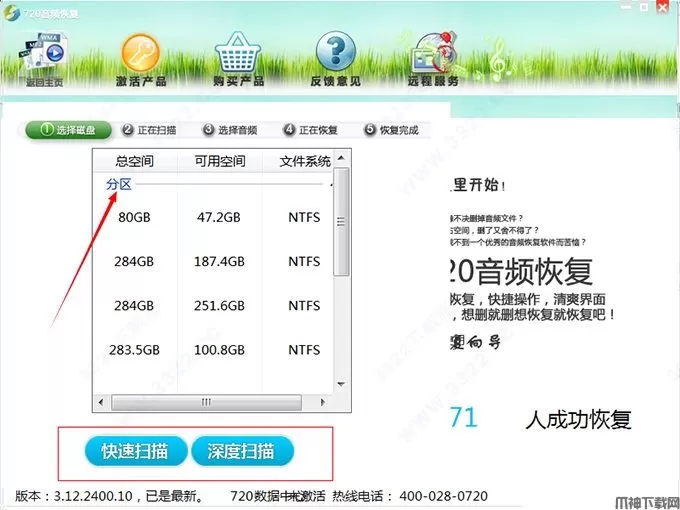This screenshot has height=510, width=680.
Task: Select partition with 187.4GB free space
Action: click(213, 262)
